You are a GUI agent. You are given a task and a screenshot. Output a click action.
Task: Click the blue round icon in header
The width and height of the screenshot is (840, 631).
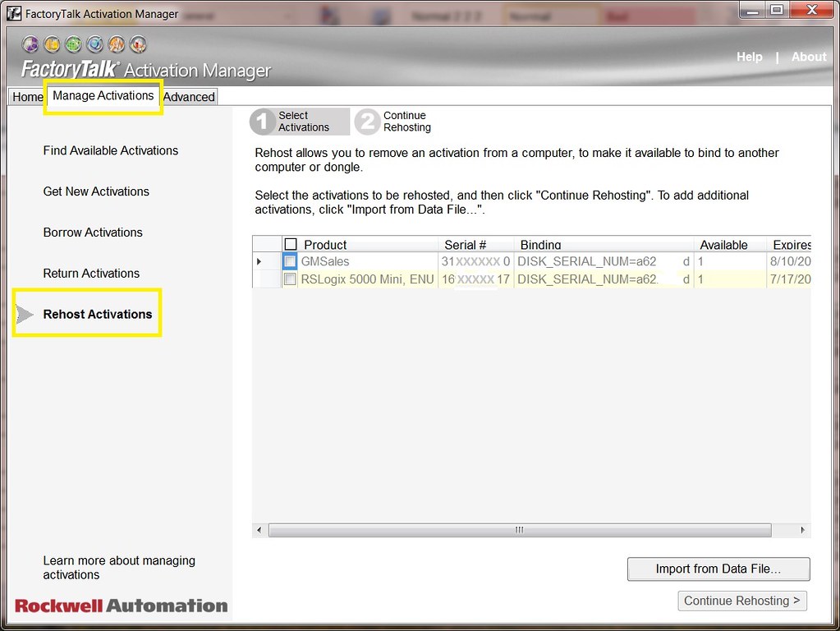(x=94, y=44)
